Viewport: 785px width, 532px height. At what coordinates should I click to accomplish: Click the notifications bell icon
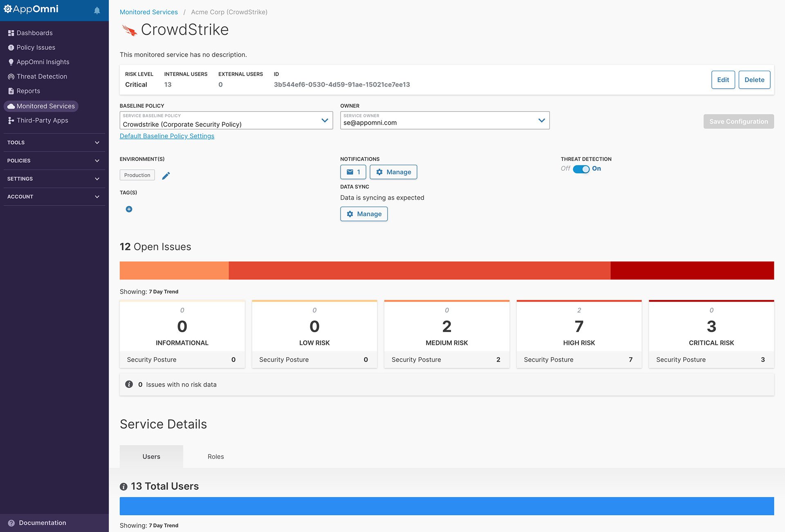pyautogui.click(x=97, y=11)
